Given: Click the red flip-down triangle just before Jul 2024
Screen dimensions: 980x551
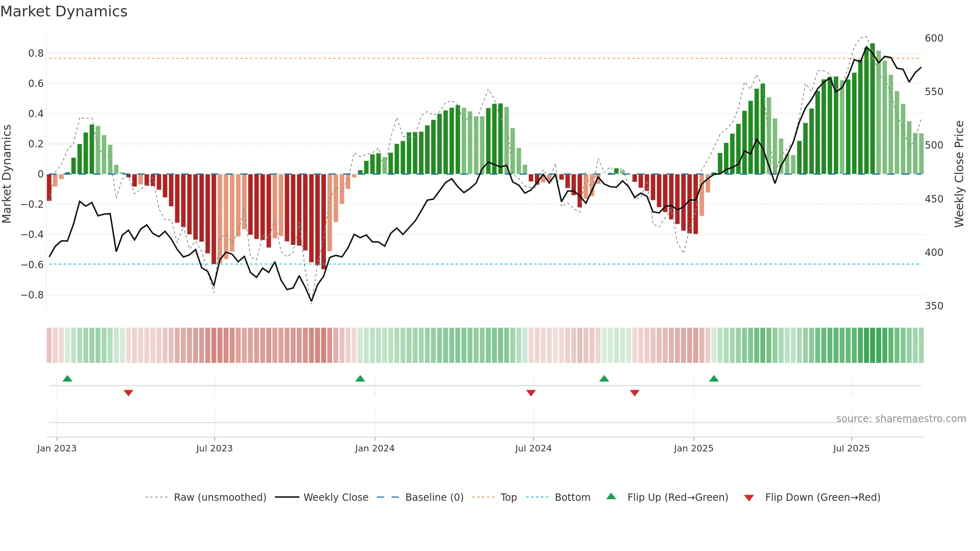Looking at the screenshot, I should (x=531, y=393).
